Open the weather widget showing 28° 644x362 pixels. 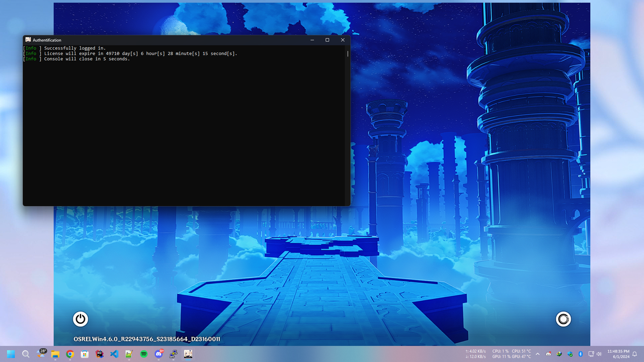(x=41, y=353)
